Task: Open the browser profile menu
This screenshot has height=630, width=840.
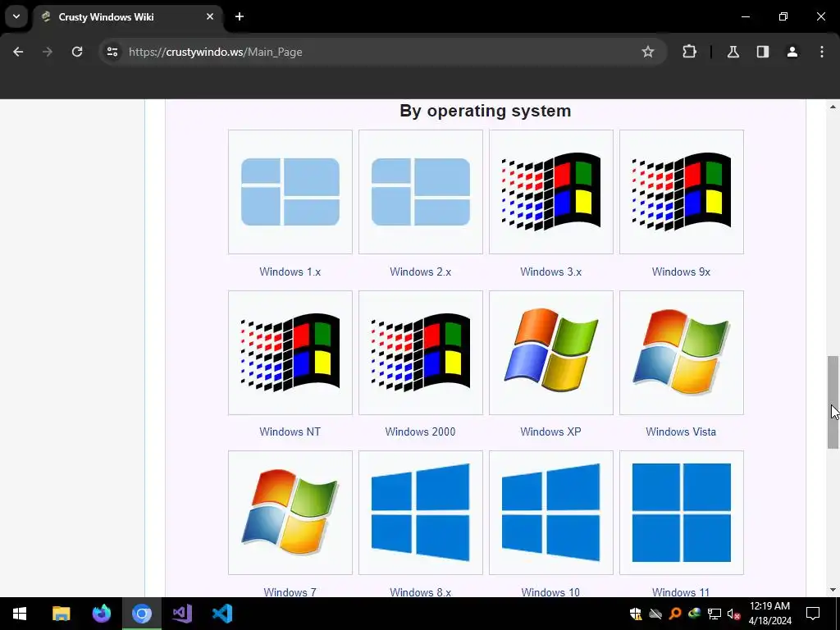Action: (792, 52)
